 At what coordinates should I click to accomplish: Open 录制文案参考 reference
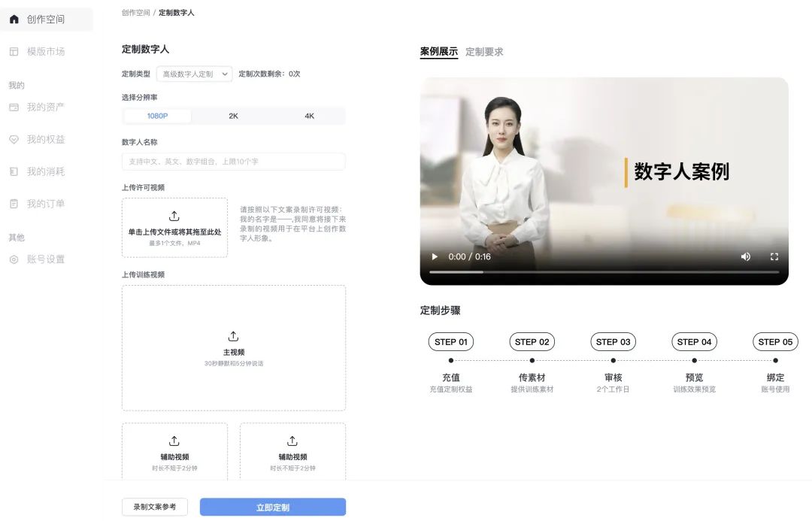(154, 507)
